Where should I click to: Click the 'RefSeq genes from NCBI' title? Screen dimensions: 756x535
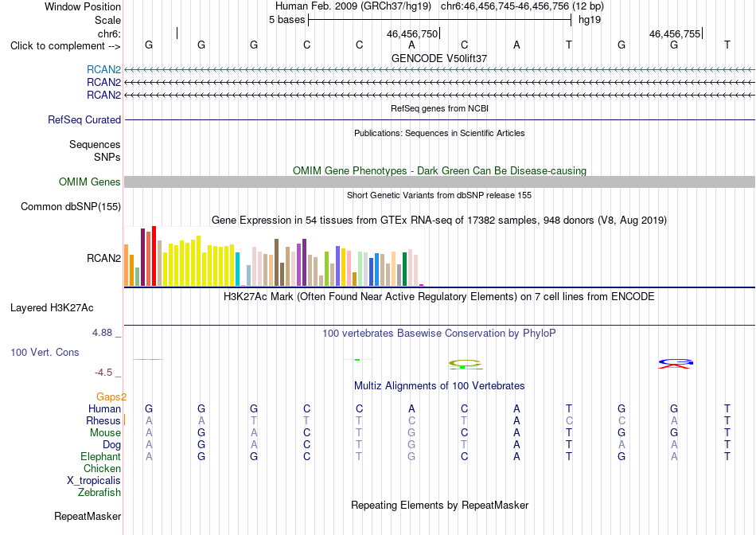point(439,108)
